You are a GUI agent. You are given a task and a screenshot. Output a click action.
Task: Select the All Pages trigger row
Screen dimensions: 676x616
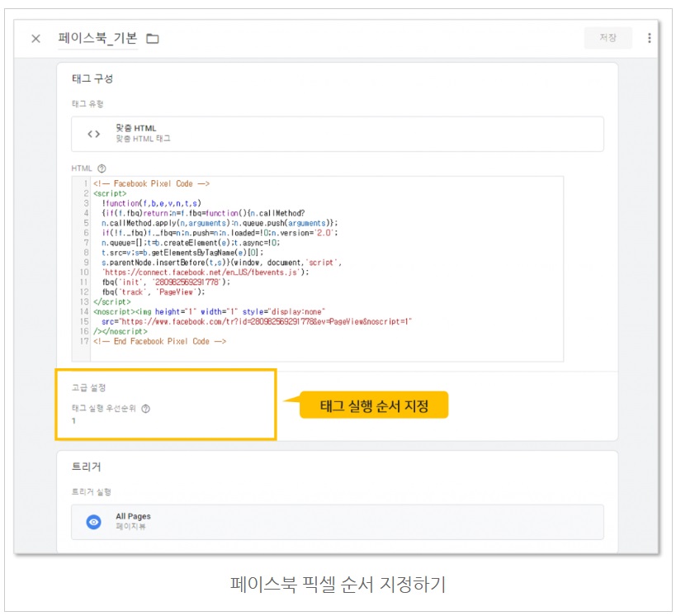point(337,522)
